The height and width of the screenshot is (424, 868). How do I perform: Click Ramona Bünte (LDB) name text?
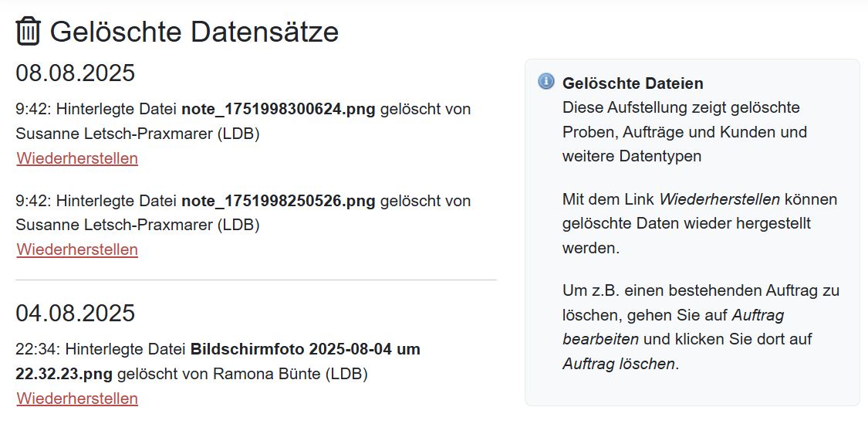pos(291,374)
